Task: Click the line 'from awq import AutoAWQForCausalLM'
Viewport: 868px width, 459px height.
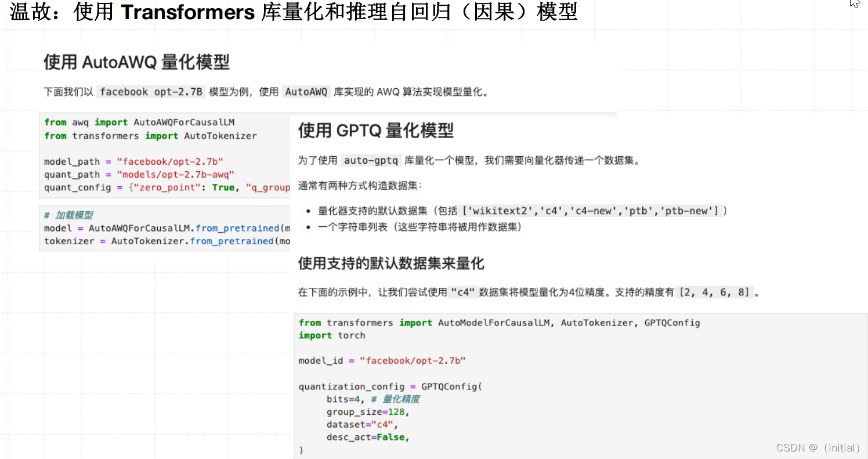Action: tap(139, 122)
